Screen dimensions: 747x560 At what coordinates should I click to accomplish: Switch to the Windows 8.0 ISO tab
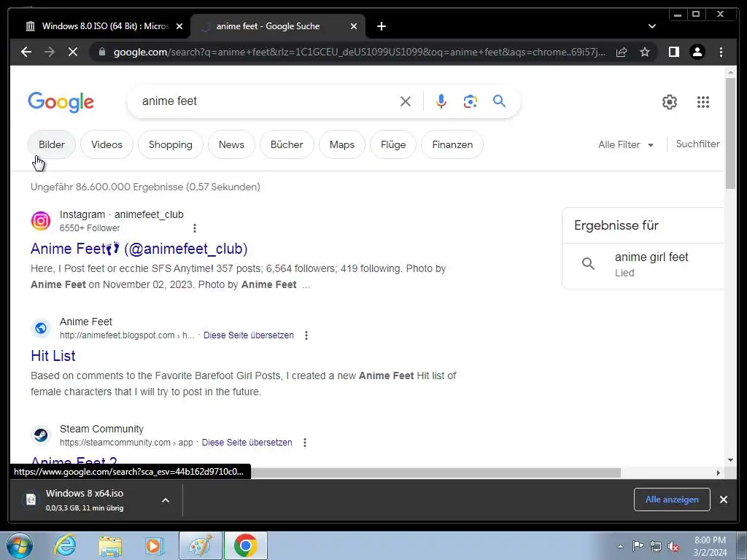tap(99, 27)
